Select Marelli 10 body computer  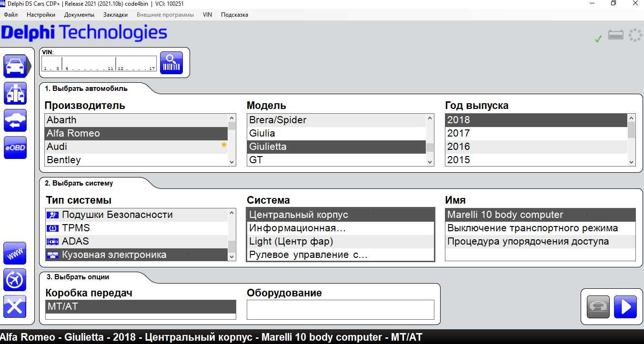[540, 215]
